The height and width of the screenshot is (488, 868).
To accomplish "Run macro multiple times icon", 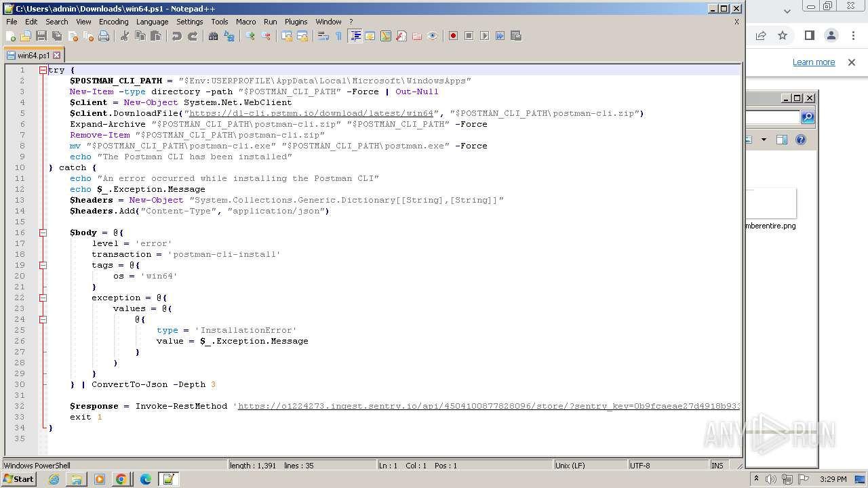I will tap(500, 36).
